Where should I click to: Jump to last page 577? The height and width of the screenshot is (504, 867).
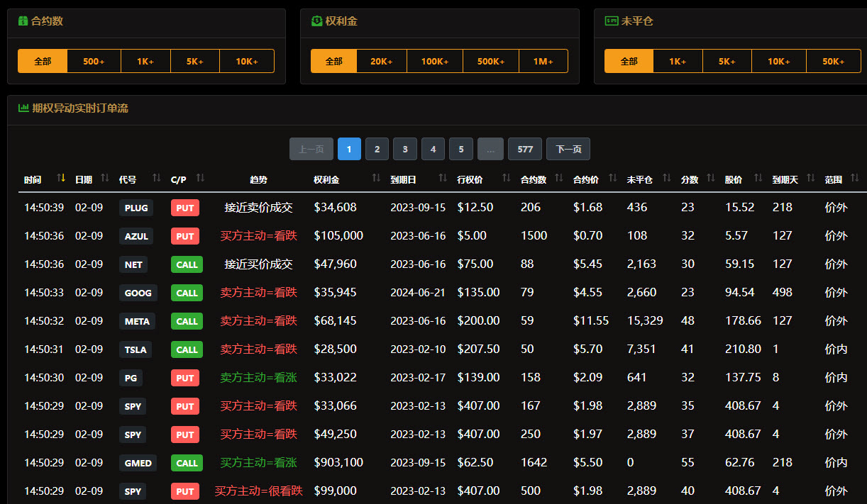click(525, 149)
